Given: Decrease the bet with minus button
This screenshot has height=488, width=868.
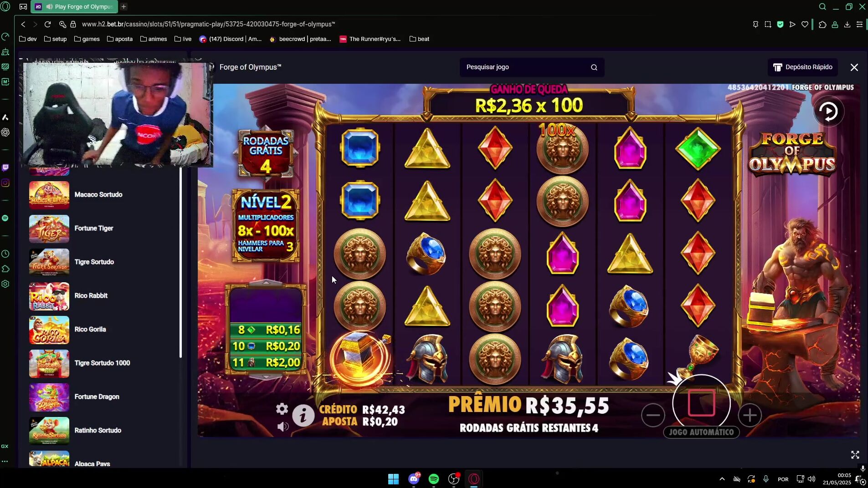Looking at the screenshot, I should [x=653, y=415].
